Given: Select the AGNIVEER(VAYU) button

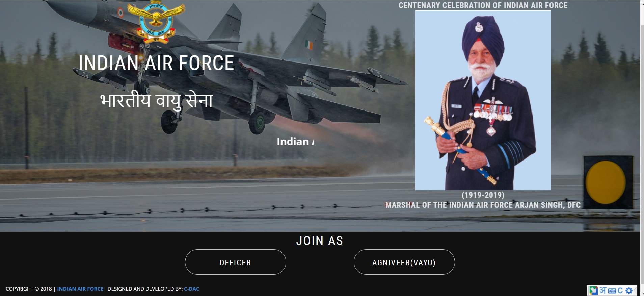Looking at the screenshot, I should click(x=404, y=262).
